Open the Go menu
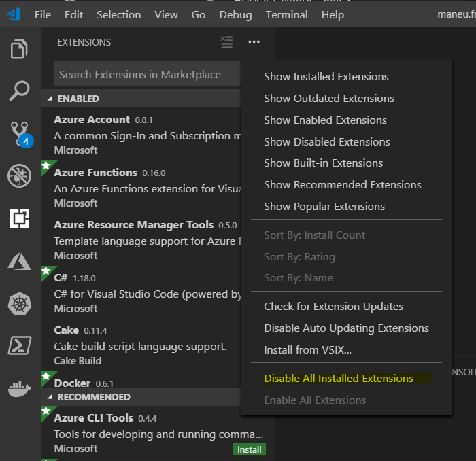This screenshot has height=461, width=476. pyautogui.click(x=199, y=14)
